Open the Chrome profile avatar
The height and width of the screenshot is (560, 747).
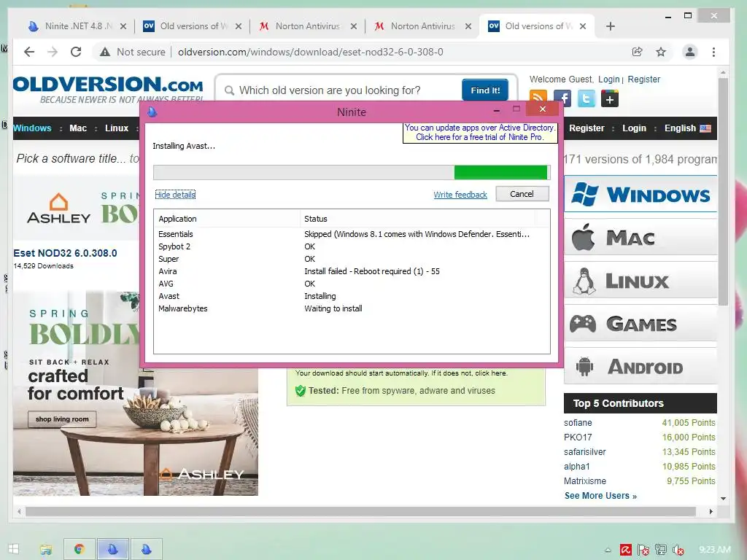pyautogui.click(x=689, y=52)
